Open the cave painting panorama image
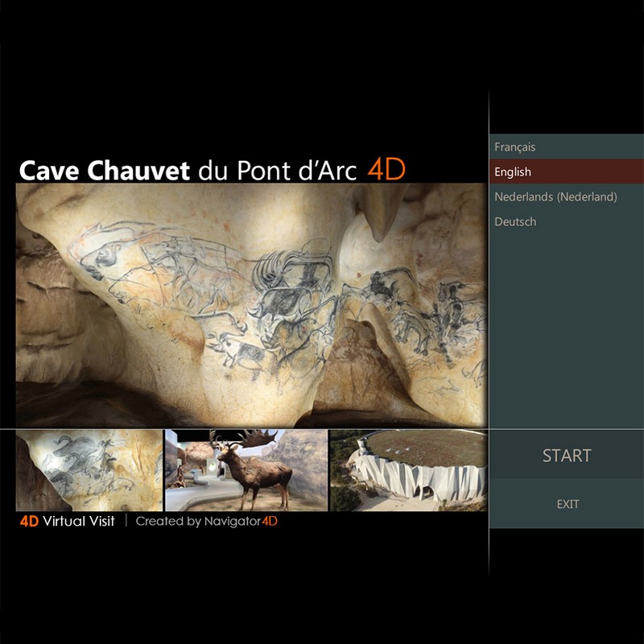The width and height of the screenshot is (644, 644). 251,305
